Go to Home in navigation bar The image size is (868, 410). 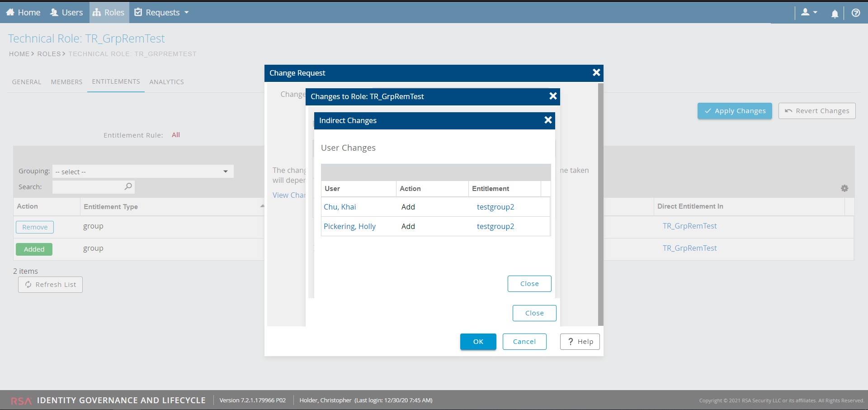tap(24, 13)
